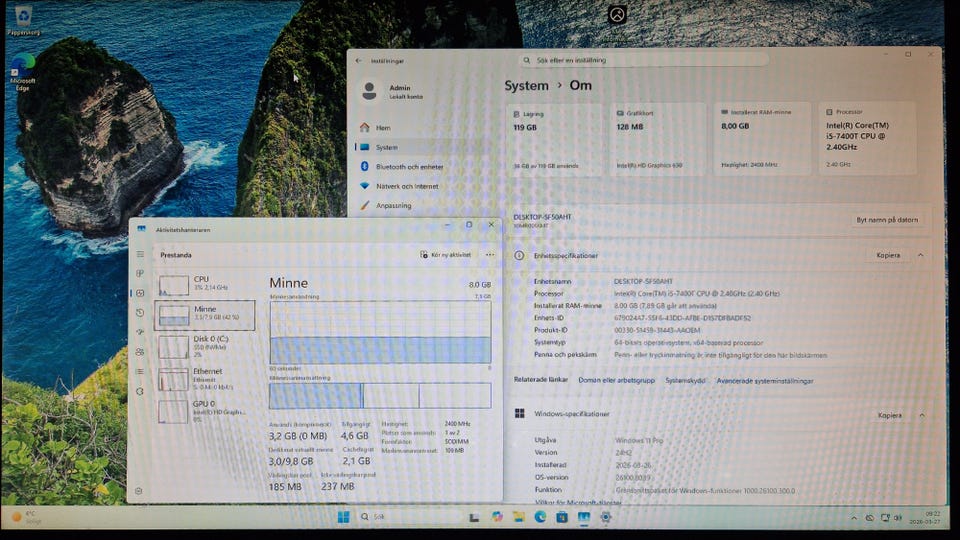Open Nätverk och internet settings
The image size is (960, 540).
406,186
